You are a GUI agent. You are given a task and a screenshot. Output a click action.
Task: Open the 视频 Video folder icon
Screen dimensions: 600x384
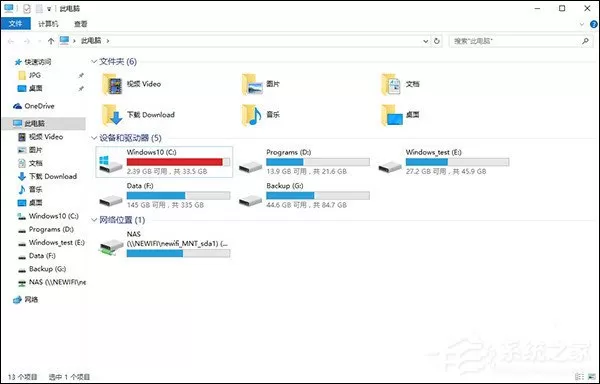pyautogui.click(x=112, y=84)
